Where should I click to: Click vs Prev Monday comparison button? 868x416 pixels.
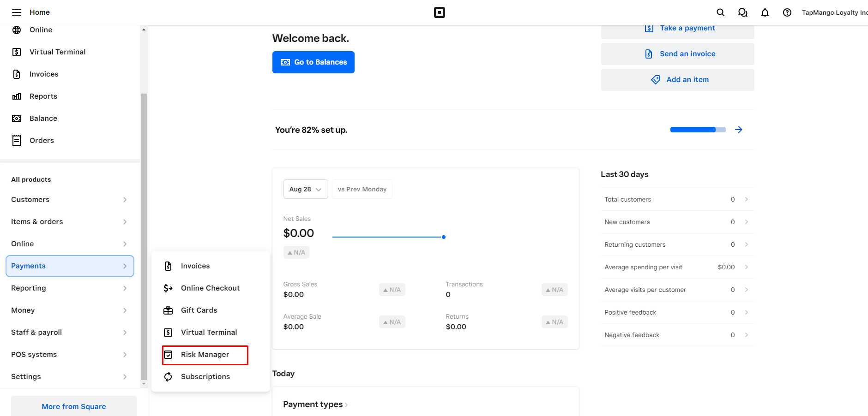362,189
